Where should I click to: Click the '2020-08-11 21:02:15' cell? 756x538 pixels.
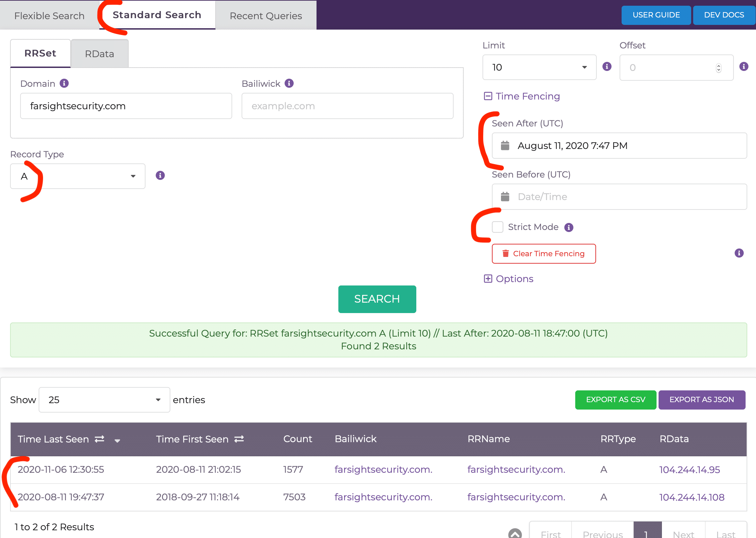[x=199, y=469]
